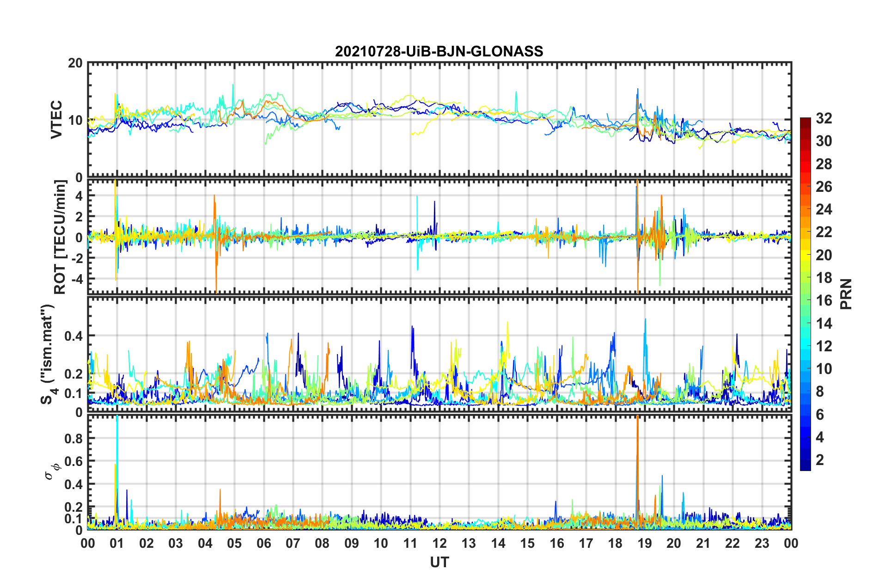Click the 10 tick on VTEC axis
This screenshot has height=588, width=879.
coord(75,120)
